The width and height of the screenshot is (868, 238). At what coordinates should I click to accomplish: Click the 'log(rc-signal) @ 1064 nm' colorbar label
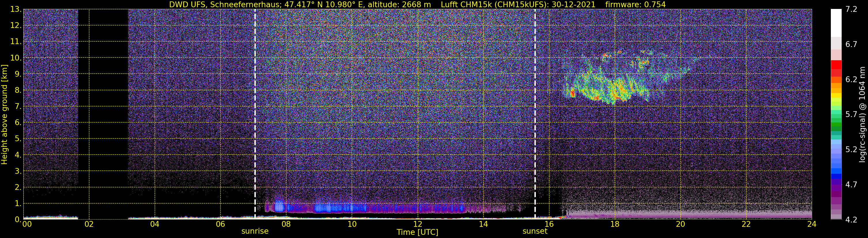coord(862,114)
